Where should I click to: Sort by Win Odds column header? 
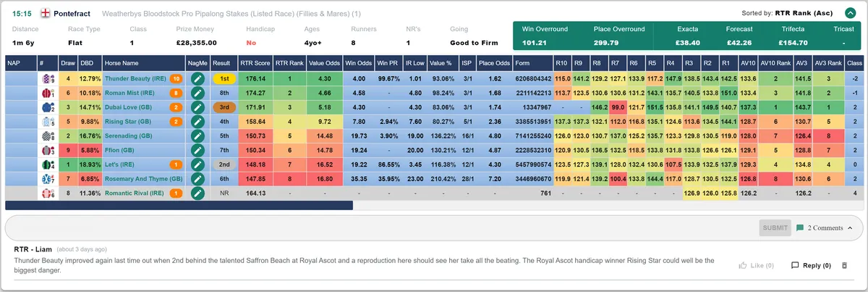[359, 63]
